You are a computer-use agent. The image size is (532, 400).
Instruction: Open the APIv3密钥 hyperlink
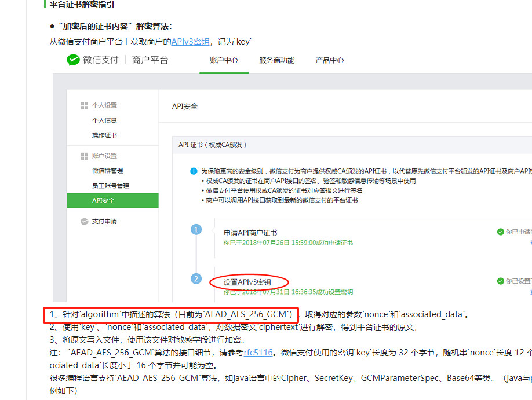point(190,42)
